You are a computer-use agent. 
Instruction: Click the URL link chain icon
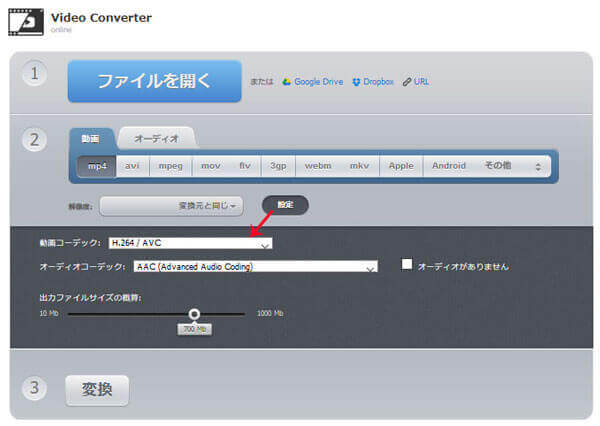point(407,82)
